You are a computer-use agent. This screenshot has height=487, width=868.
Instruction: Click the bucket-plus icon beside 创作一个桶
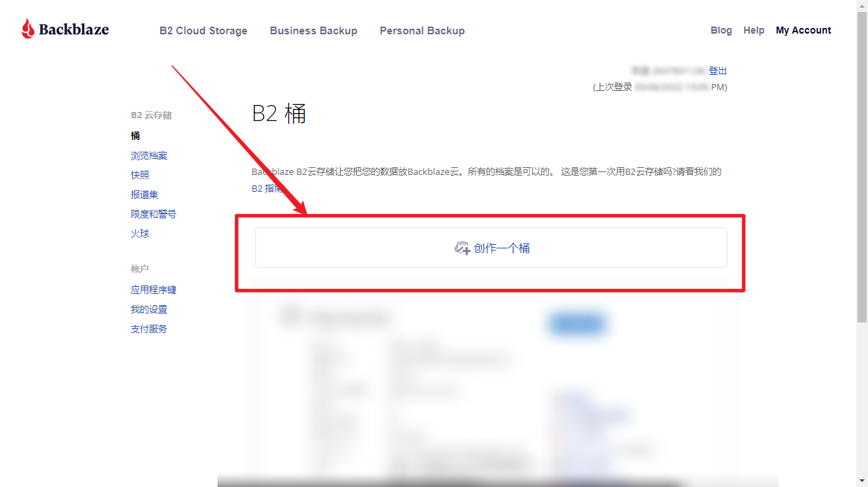click(462, 248)
